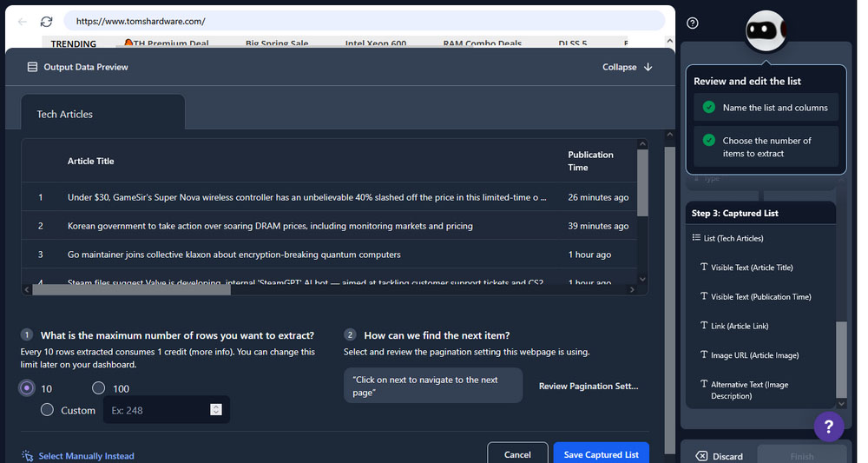Click text icon beside Article Link
This screenshot has height=463, width=868.
point(704,325)
